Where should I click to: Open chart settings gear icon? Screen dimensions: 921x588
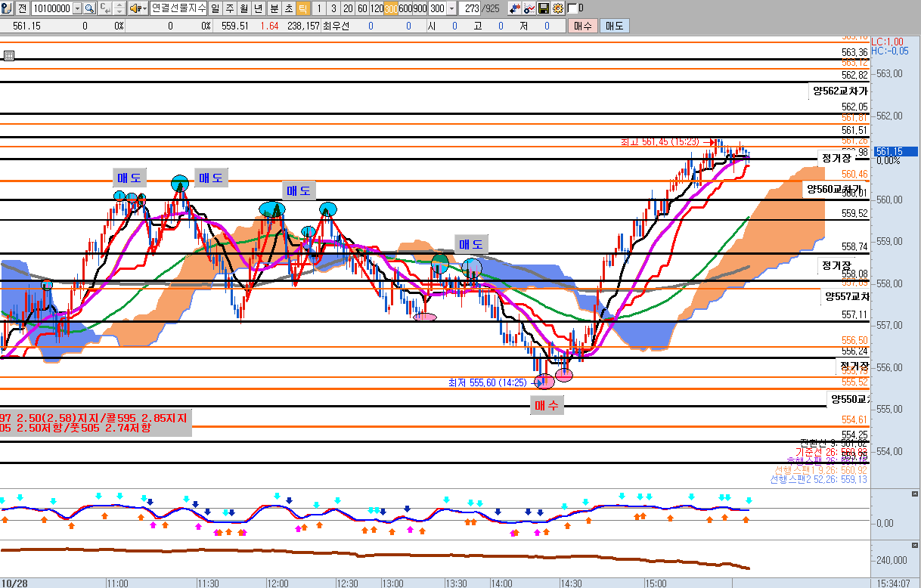(557, 8)
